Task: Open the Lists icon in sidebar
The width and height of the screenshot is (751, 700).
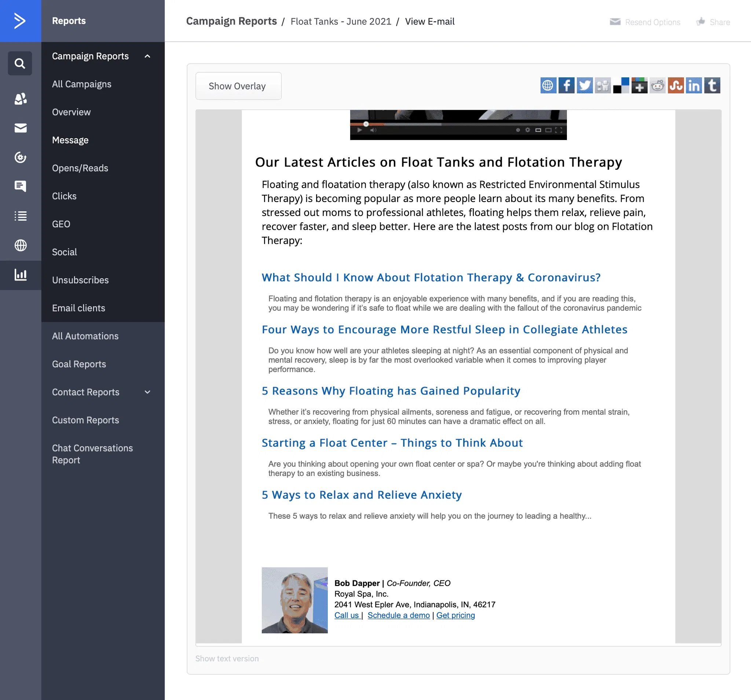Action: 21,216
